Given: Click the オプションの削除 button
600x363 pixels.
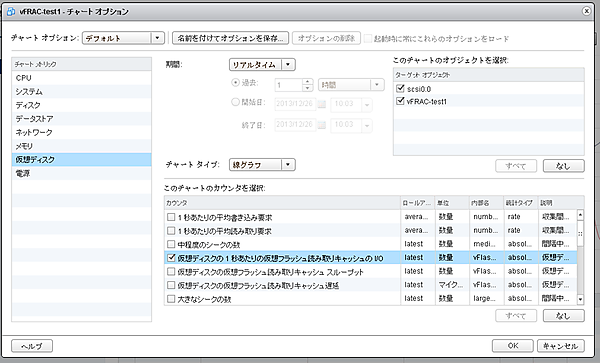Looking at the screenshot, I should tap(326, 38).
